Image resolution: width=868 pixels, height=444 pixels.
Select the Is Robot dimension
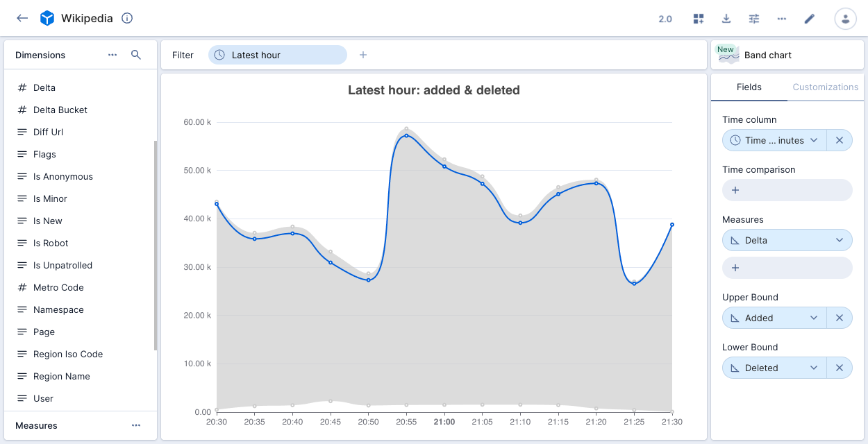click(51, 243)
